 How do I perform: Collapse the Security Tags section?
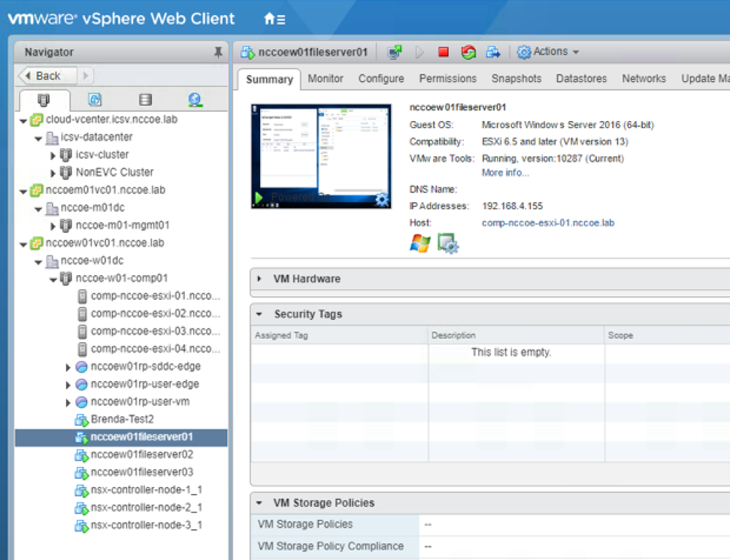(x=259, y=314)
